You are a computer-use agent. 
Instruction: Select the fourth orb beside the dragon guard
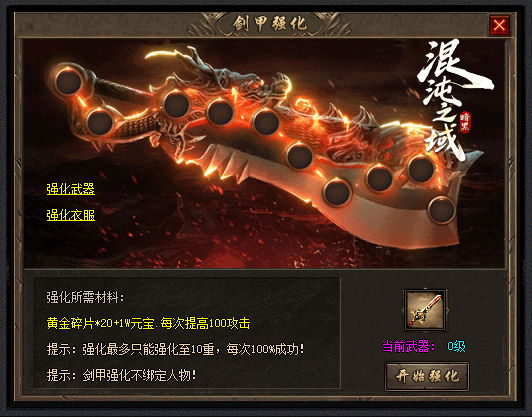220,112
